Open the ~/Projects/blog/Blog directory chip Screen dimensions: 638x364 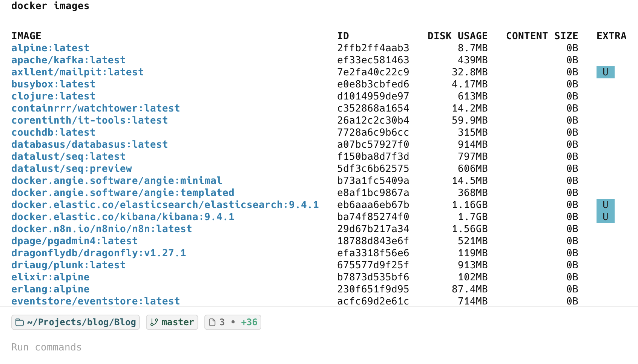(75, 323)
